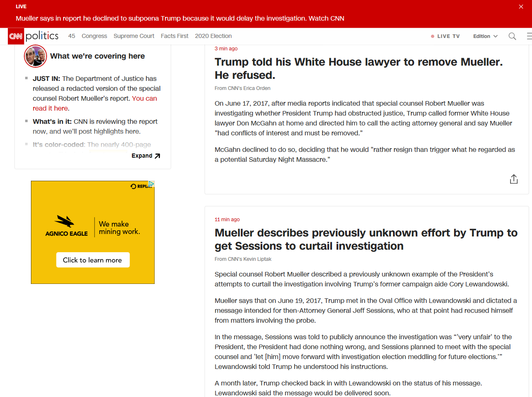This screenshot has height=397, width=532.
Task: Follow the 'You can read it here' link
Action: 95,103
